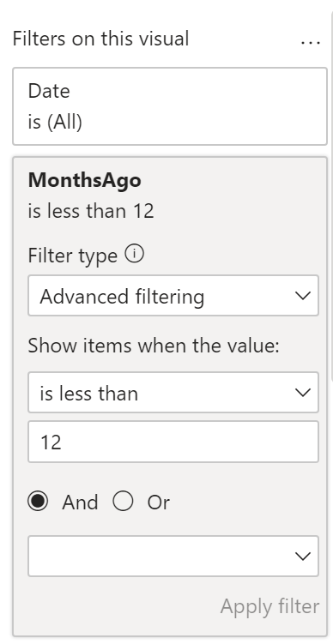This screenshot has height=644, width=333.
Task: Select the And radio button
Action: coord(39,502)
